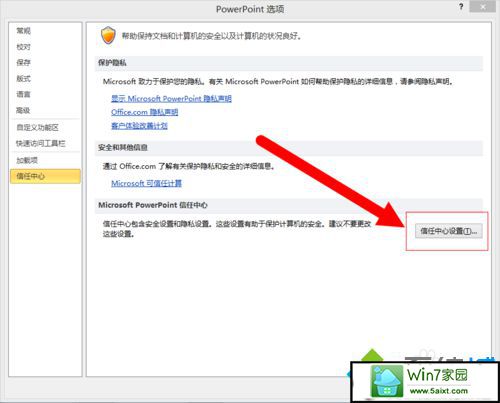Open the 客户体验改善计划 link

139,126
